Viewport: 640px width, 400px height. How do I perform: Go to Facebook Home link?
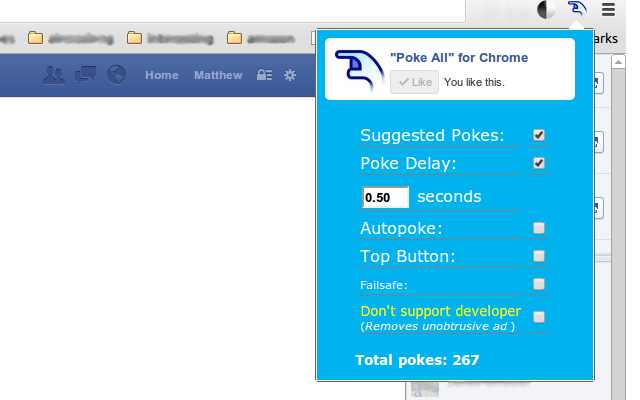(162, 75)
